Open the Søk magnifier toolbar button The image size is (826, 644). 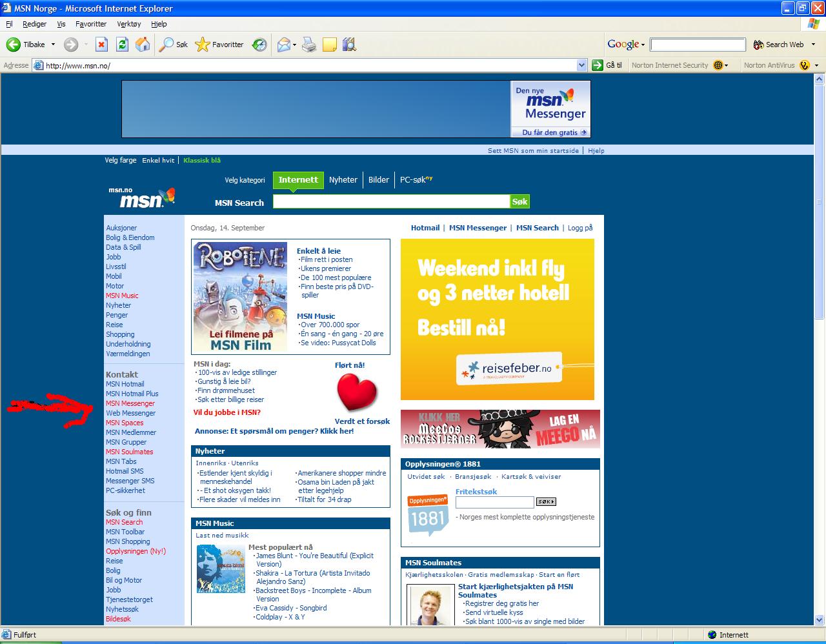point(174,45)
